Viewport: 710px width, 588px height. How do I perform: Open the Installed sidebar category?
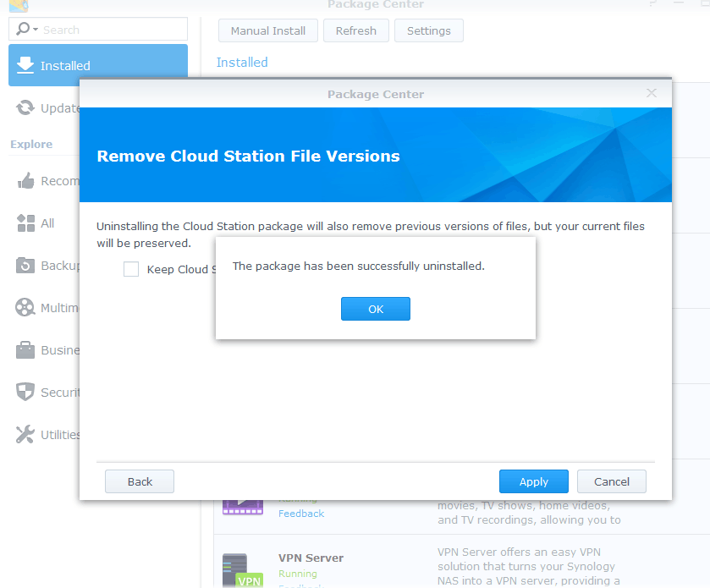98,65
